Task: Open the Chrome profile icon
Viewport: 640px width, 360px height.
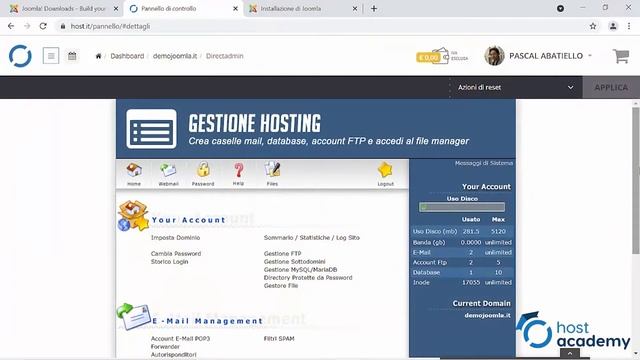Action: [x=613, y=26]
